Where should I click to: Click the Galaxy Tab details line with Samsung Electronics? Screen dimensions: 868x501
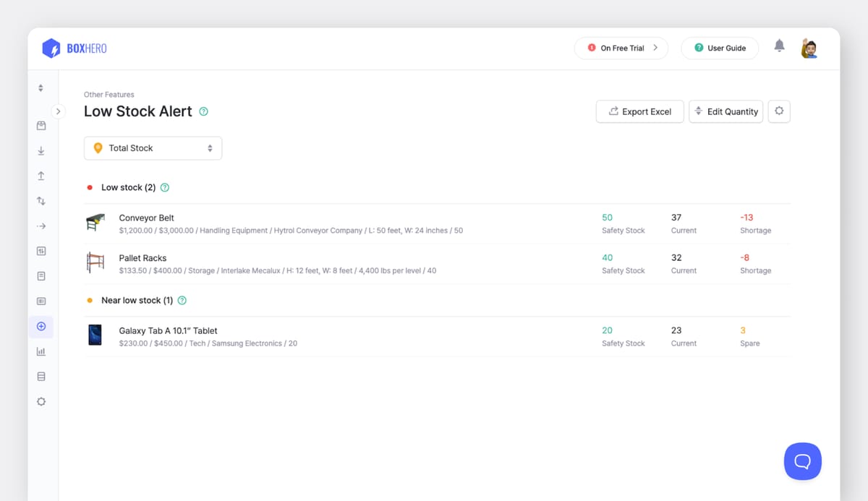point(208,343)
